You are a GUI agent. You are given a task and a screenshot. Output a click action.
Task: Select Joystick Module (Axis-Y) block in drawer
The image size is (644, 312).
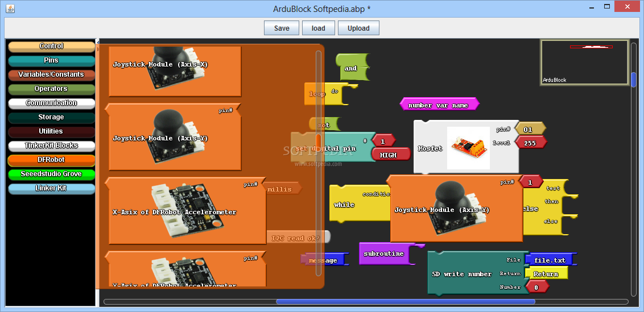174,137
